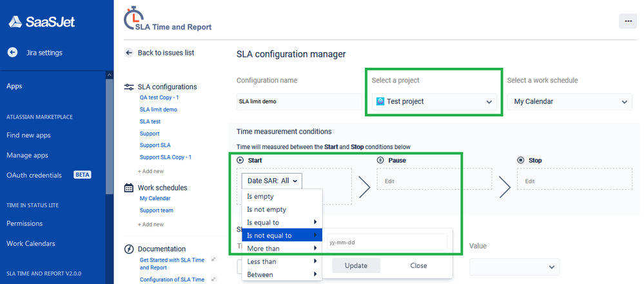The image size is (644, 284).
Task: Choose Is not equal to option
Action: 282,236
